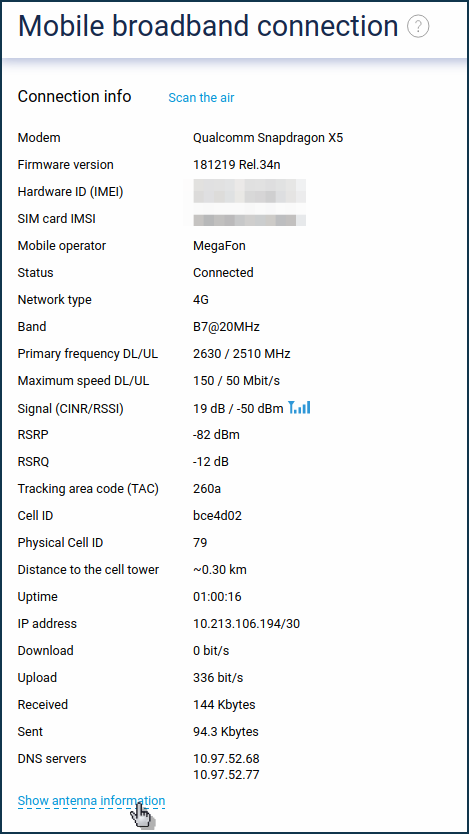Click the signal strength bars icon
This screenshot has height=834, width=469.
coord(299,408)
